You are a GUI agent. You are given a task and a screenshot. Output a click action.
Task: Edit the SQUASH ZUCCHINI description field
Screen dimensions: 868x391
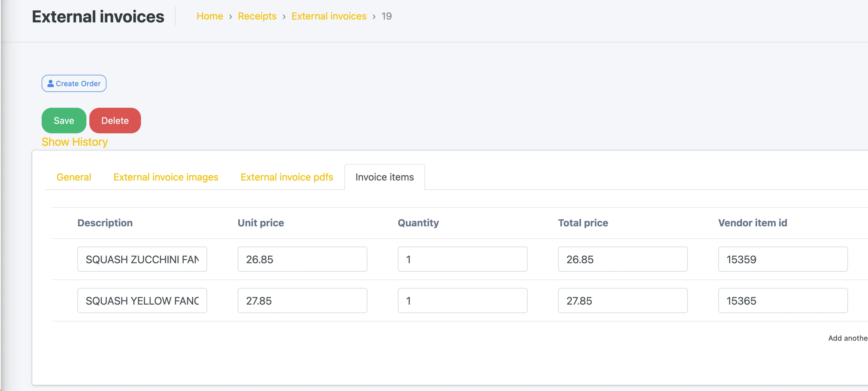[x=142, y=259]
